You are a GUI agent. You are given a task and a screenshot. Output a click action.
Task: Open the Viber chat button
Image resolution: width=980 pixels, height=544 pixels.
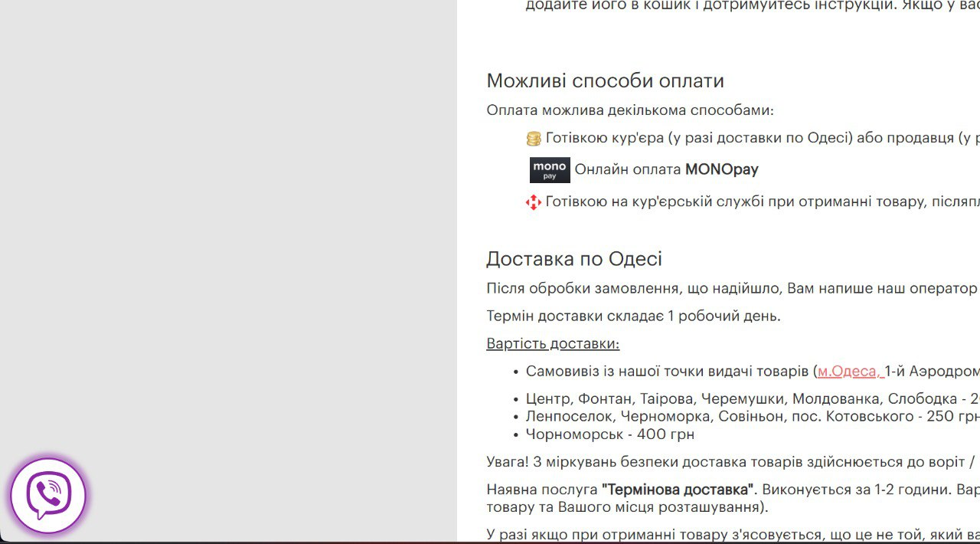pyautogui.click(x=48, y=496)
